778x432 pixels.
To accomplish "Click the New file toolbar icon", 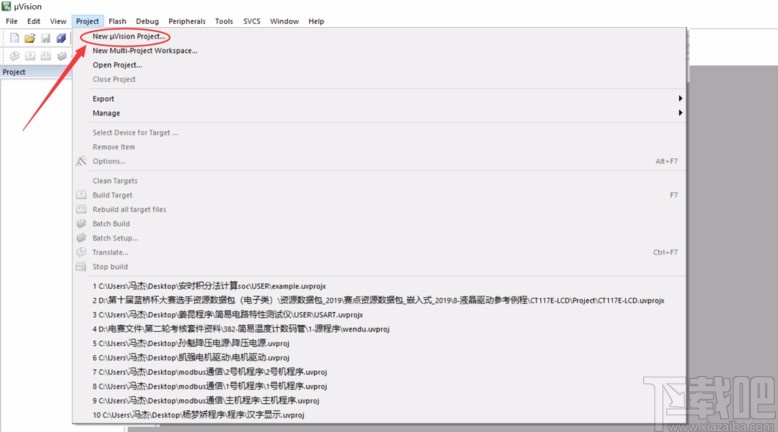I will [14, 38].
